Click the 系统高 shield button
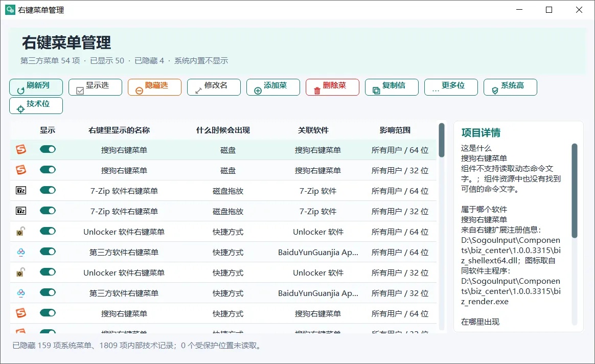This screenshot has width=595, height=364. pyautogui.click(x=510, y=87)
